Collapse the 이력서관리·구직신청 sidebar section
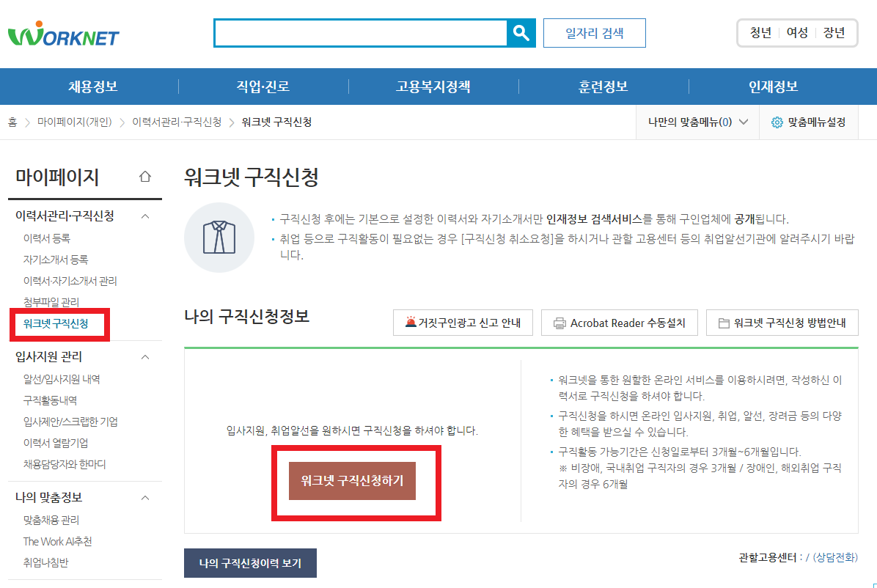The height and width of the screenshot is (588, 877). [x=145, y=216]
